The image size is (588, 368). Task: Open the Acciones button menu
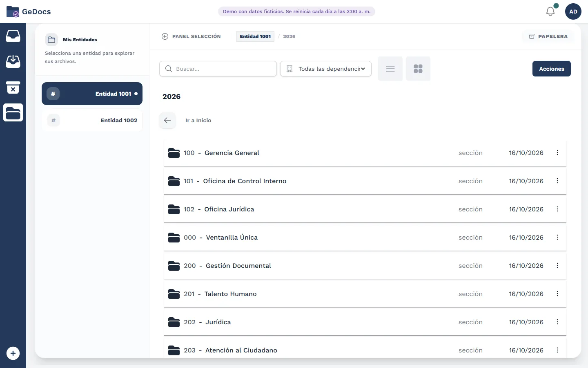tap(552, 69)
